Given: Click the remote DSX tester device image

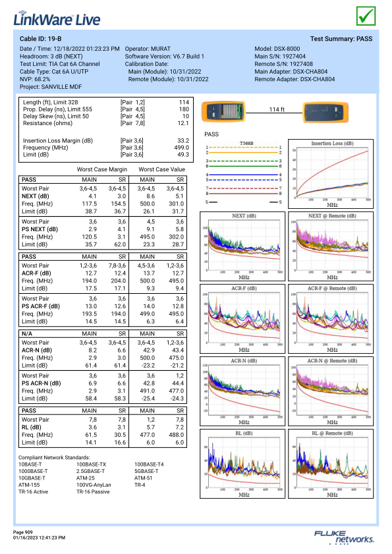Looking at the screenshot, I should coord(325,112).
